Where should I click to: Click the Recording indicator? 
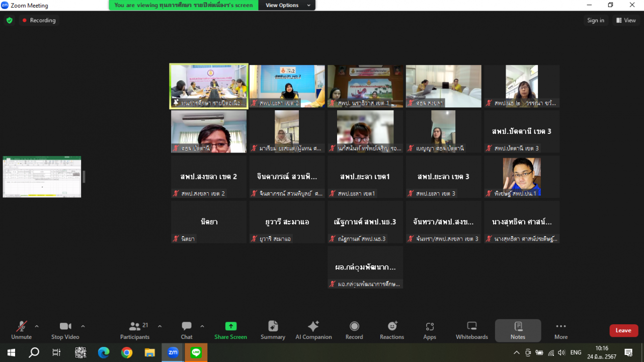click(x=39, y=20)
